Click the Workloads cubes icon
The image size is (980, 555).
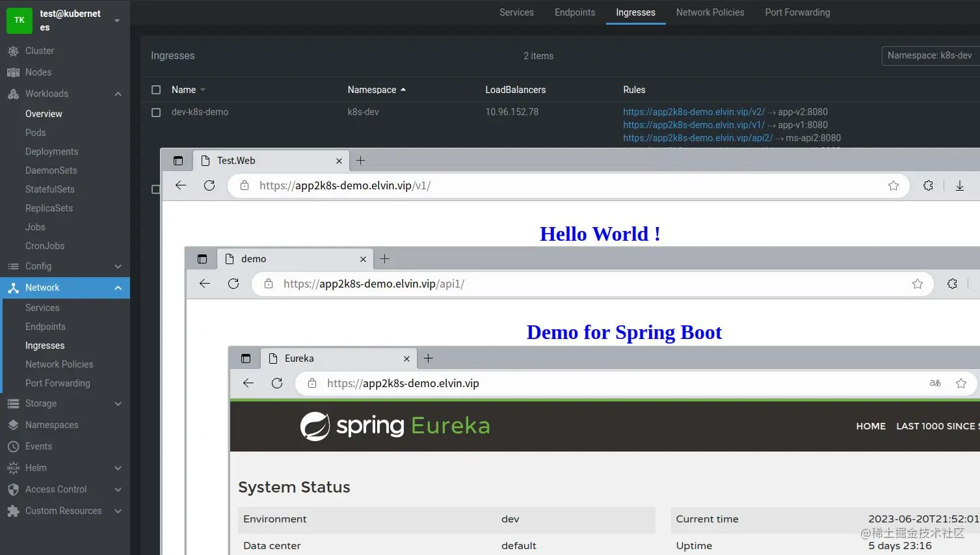tap(13, 94)
